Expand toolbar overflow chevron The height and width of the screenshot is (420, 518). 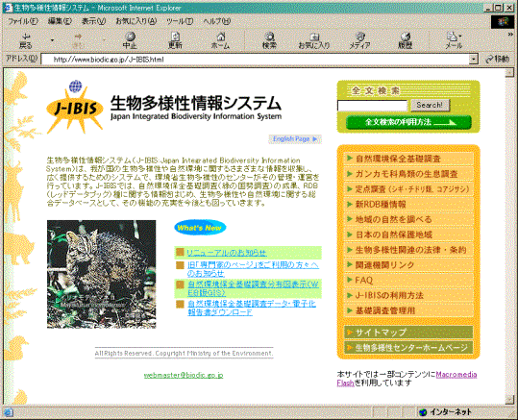[x=510, y=35]
